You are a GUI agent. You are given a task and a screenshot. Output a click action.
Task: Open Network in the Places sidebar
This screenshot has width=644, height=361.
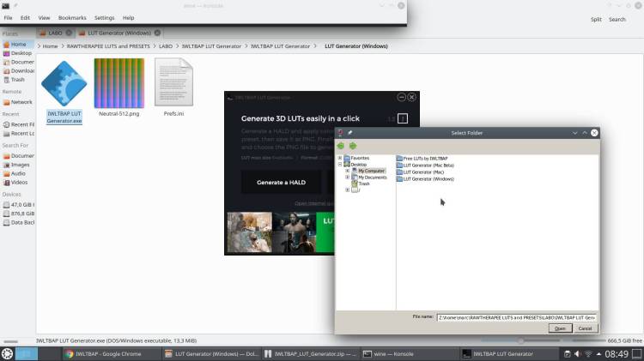point(18,102)
